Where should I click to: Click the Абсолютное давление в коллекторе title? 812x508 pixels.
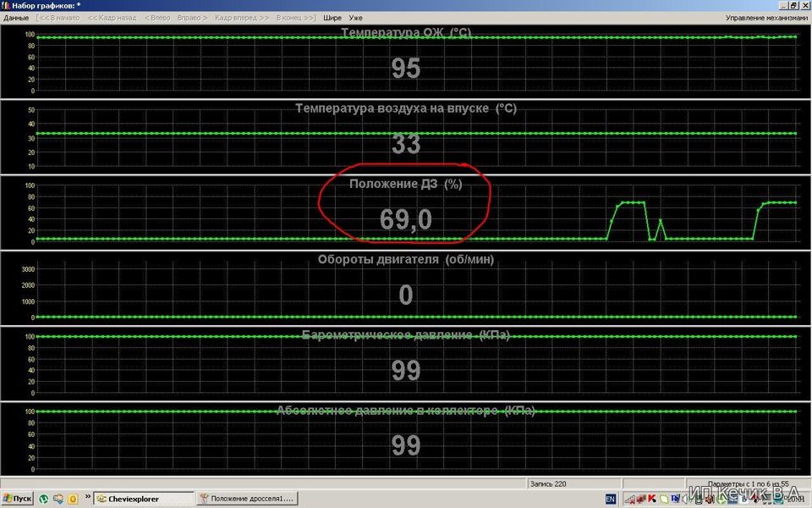pos(406,411)
